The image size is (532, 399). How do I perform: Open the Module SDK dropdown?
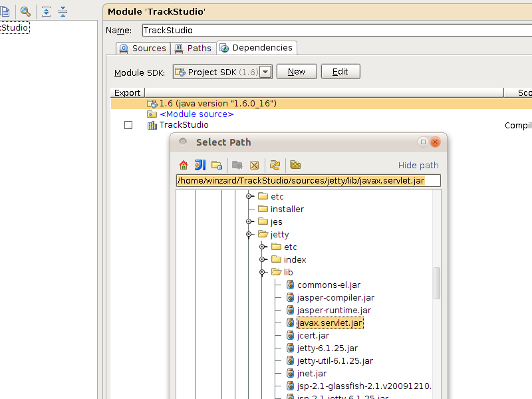(x=265, y=72)
